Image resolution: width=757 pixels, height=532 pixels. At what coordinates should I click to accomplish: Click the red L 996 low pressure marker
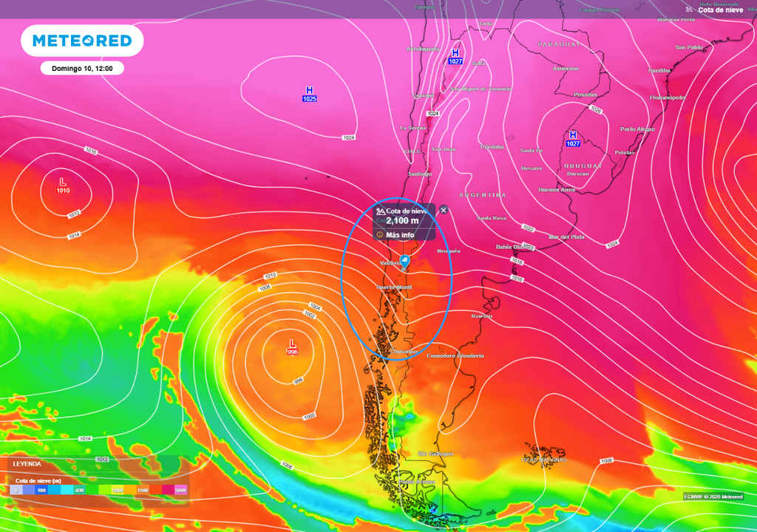point(293,347)
